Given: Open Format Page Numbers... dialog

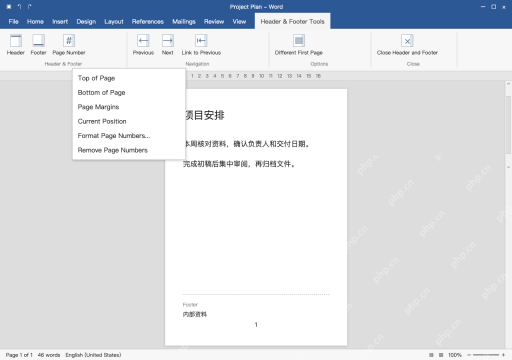Looking at the screenshot, I should pyautogui.click(x=129, y=136).
